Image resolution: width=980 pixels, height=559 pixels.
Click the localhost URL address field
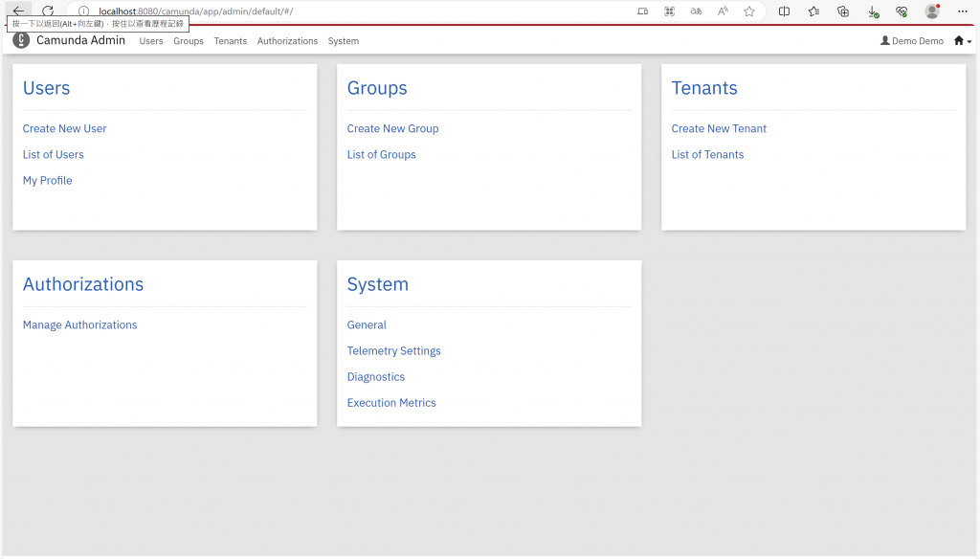(x=195, y=11)
